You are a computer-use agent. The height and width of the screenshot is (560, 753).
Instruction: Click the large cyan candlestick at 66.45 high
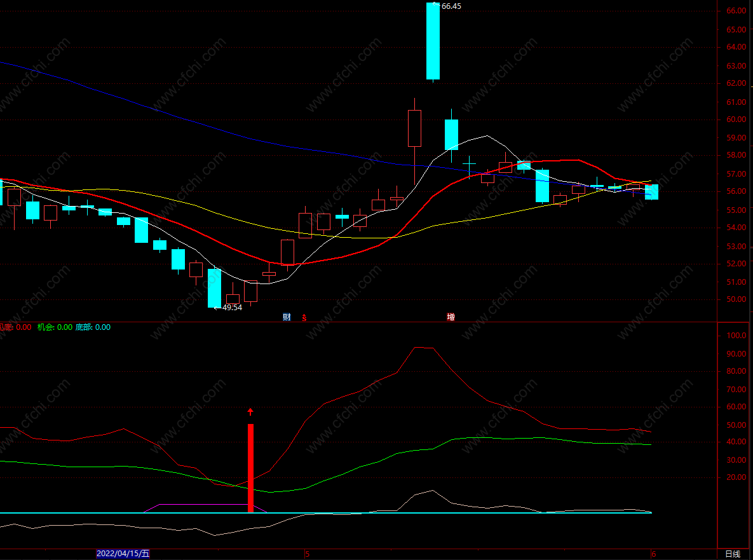coord(433,41)
